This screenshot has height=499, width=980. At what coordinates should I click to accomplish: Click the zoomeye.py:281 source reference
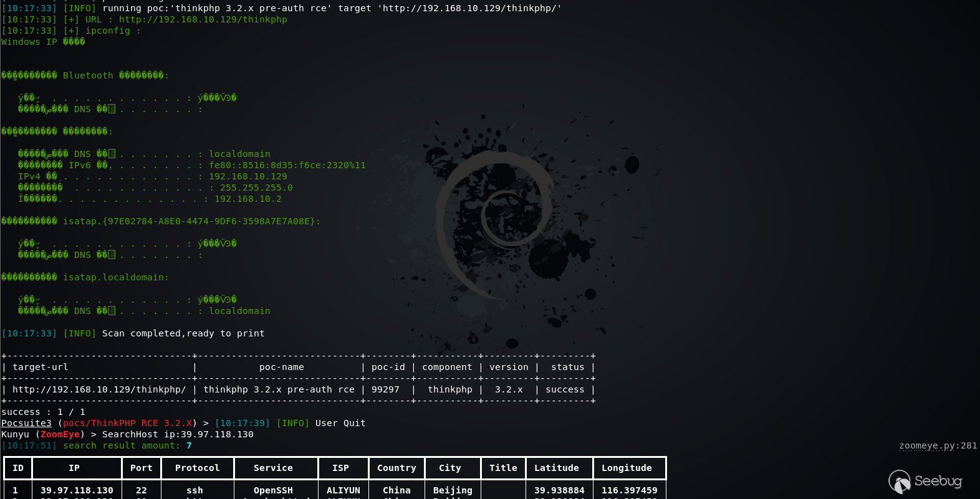tap(938, 445)
